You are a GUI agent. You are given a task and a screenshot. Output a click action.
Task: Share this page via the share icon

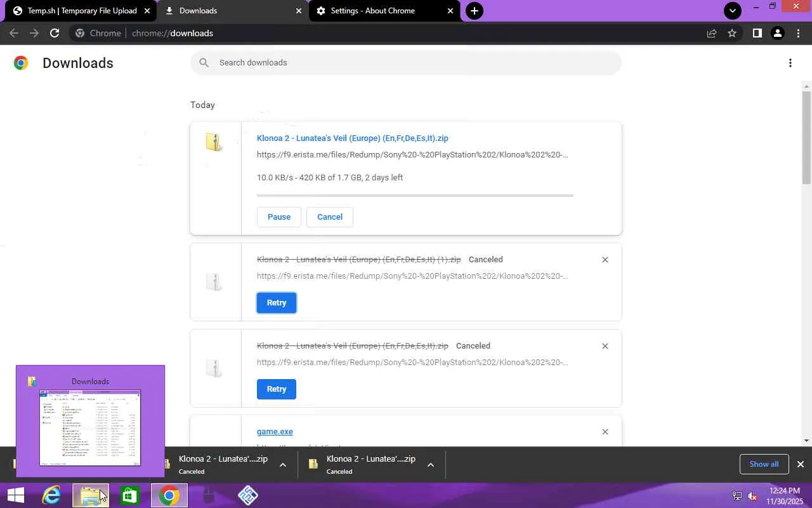pyautogui.click(x=712, y=33)
